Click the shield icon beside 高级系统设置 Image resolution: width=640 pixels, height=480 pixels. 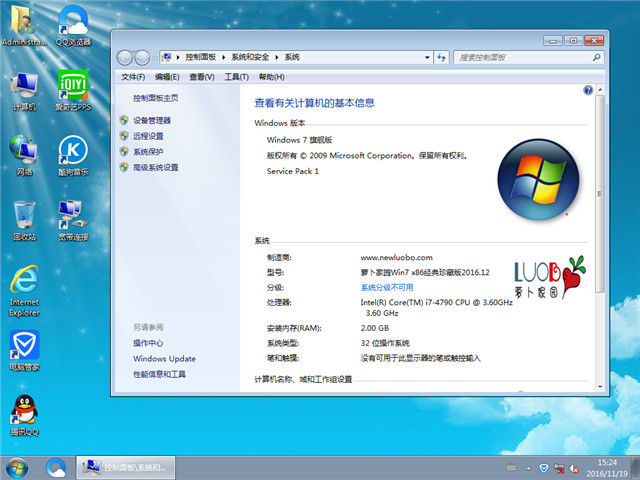124,167
